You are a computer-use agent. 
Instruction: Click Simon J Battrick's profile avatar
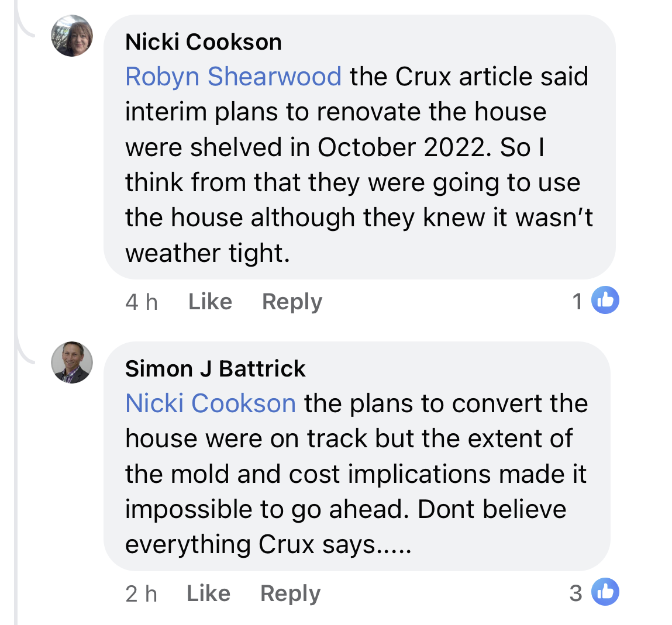(72, 362)
